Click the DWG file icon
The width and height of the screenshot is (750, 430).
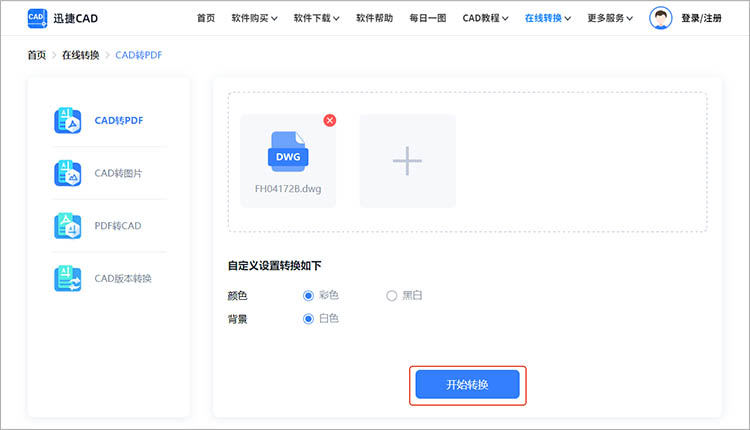pos(288,152)
